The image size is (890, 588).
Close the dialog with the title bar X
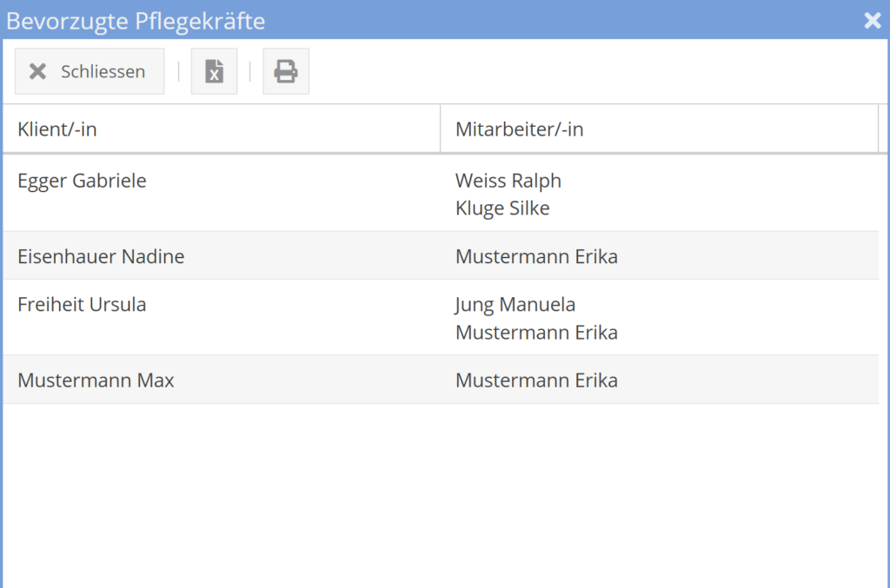tap(873, 20)
